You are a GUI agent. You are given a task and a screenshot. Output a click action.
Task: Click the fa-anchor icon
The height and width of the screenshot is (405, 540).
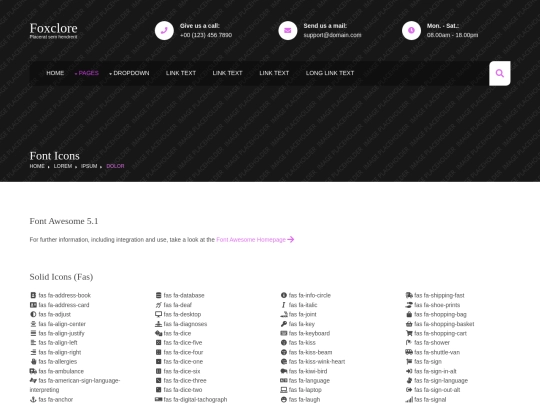[x=33, y=399]
